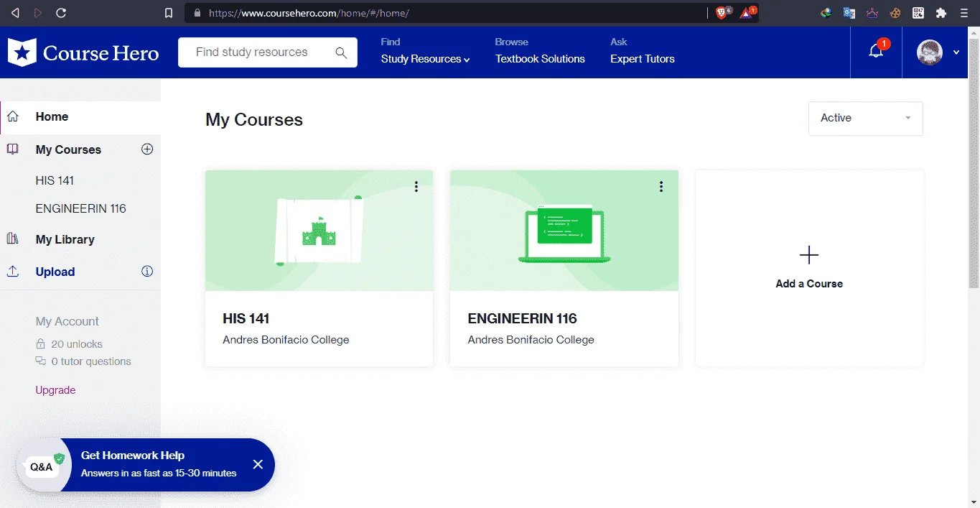980x508 pixels.
Task: Click the Upgrade link
Action: point(55,390)
